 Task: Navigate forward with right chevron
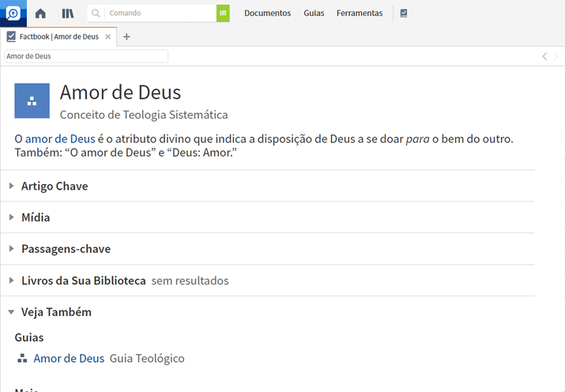click(557, 56)
